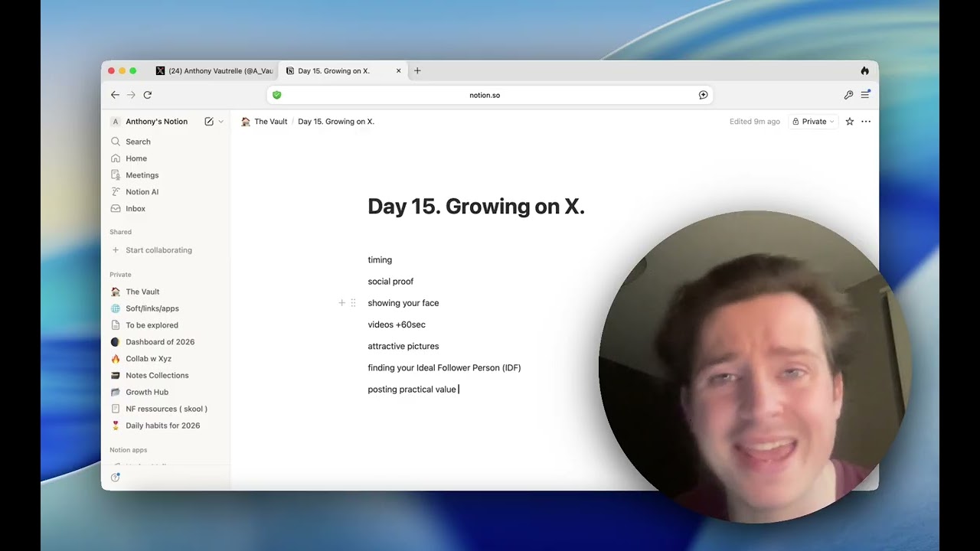Close the Day 15. Growing on X. tab
Screen dimensions: 980x551
[398, 70]
